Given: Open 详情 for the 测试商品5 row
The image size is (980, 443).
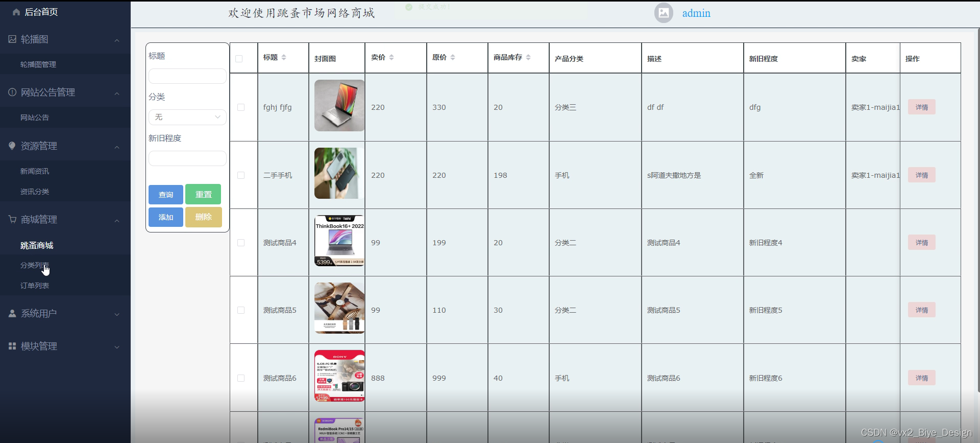Looking at the screenshot, I should pyautogui.click(x=922, y=310).
